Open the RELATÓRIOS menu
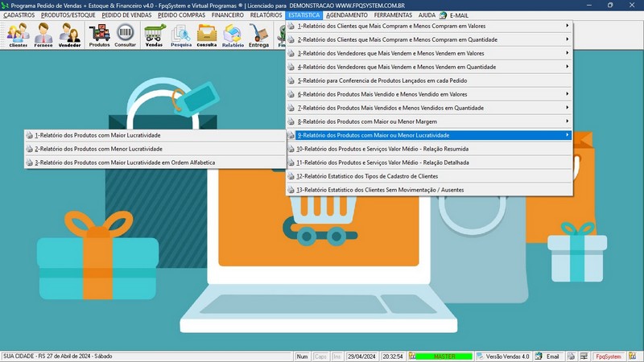Viewport: 644px width, 362px height. 266,15
